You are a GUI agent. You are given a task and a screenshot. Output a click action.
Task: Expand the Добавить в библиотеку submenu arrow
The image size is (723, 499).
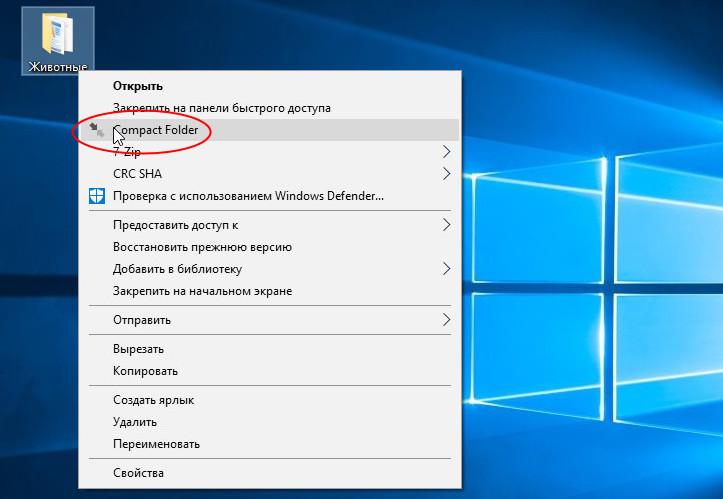click(x=446, y=269)
